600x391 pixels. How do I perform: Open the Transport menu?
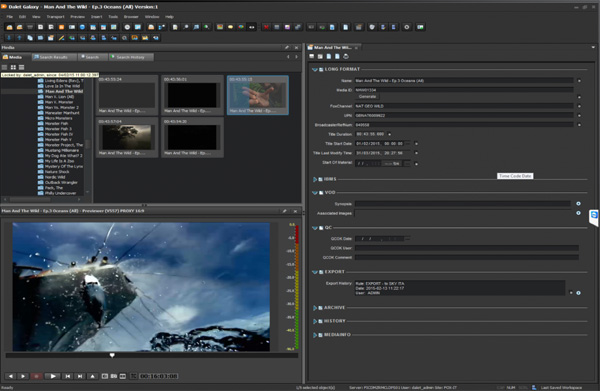[x=55, y=17]
